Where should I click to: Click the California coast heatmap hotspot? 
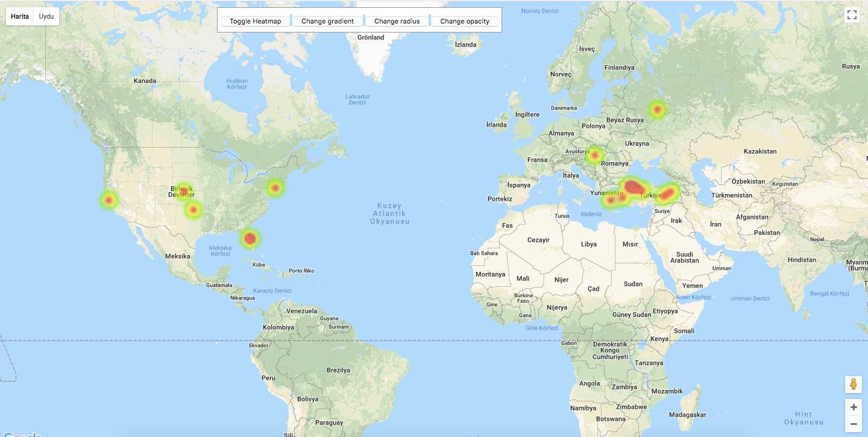point(109,200)
